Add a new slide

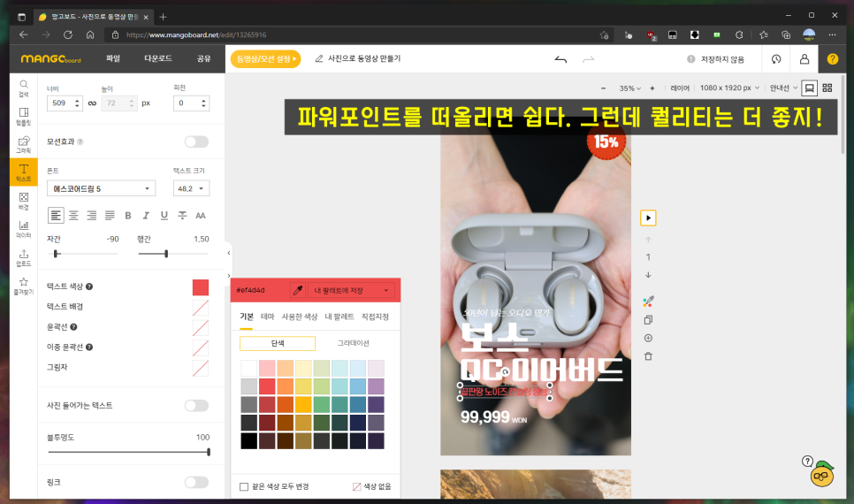point(648,339)
